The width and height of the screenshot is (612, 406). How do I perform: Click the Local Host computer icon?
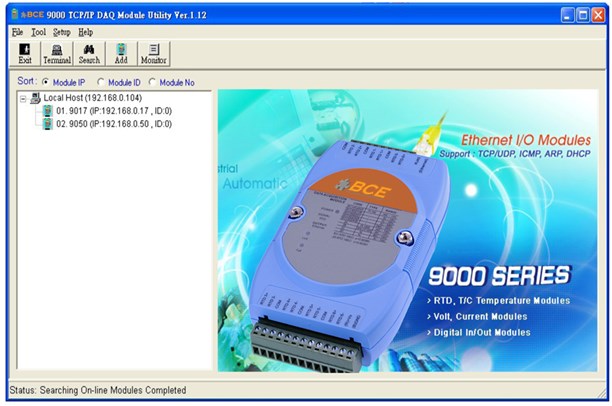[x=36, y=98]
